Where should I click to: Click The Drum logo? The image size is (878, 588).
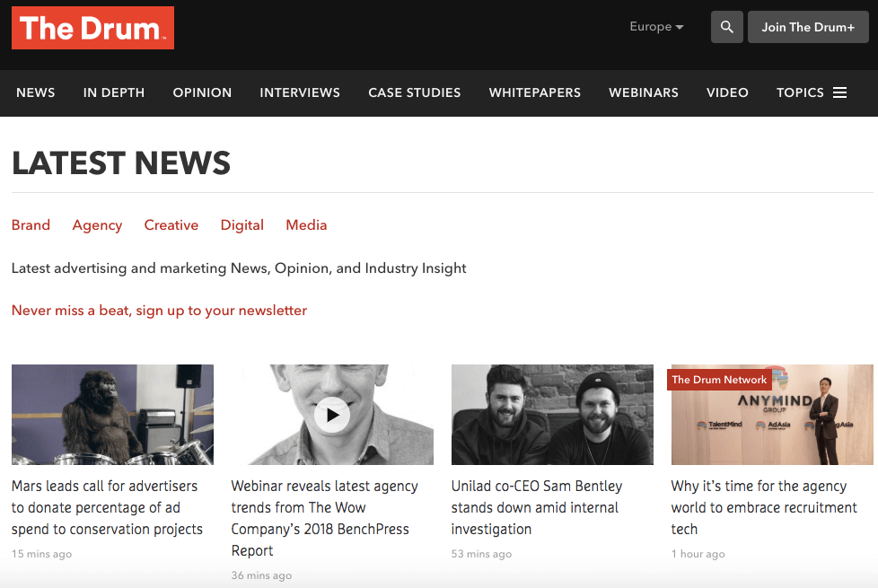[x=92, y=28]
